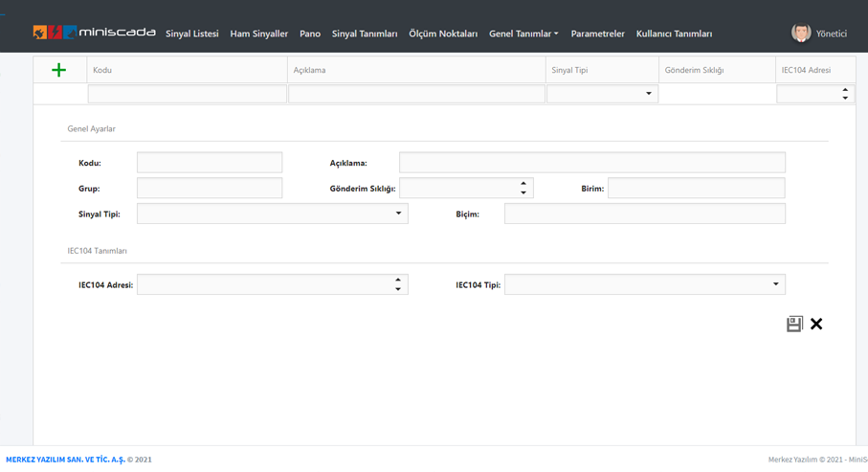
Task: Sort by Kodu column header
Action: tap(102, 70)
